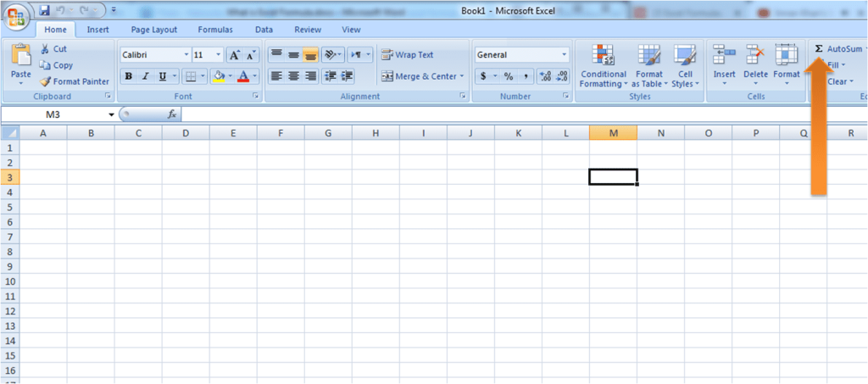This screenshot has width=868, height=384.
Task: Open the font size 11 dropdown
Action: coord(218,55)
